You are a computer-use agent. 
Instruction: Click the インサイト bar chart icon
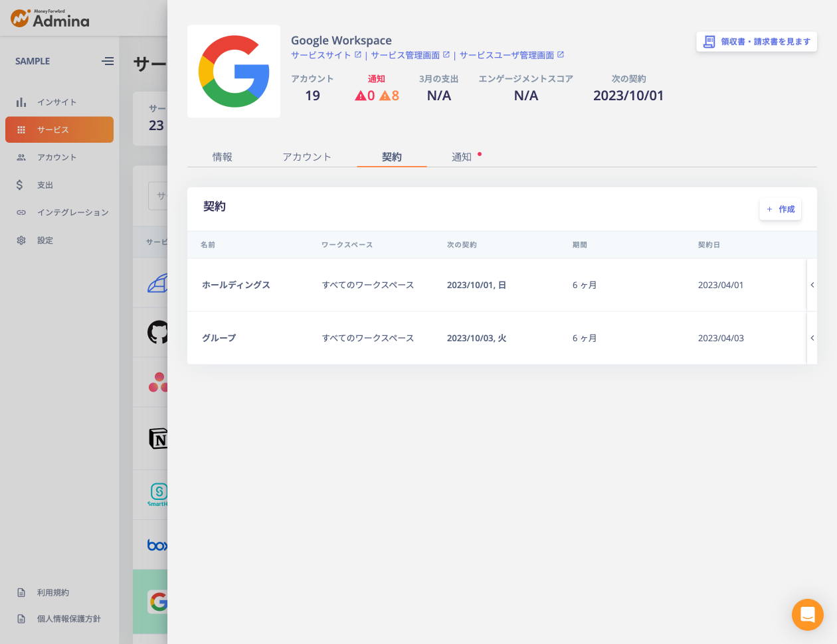click(21, 102)
